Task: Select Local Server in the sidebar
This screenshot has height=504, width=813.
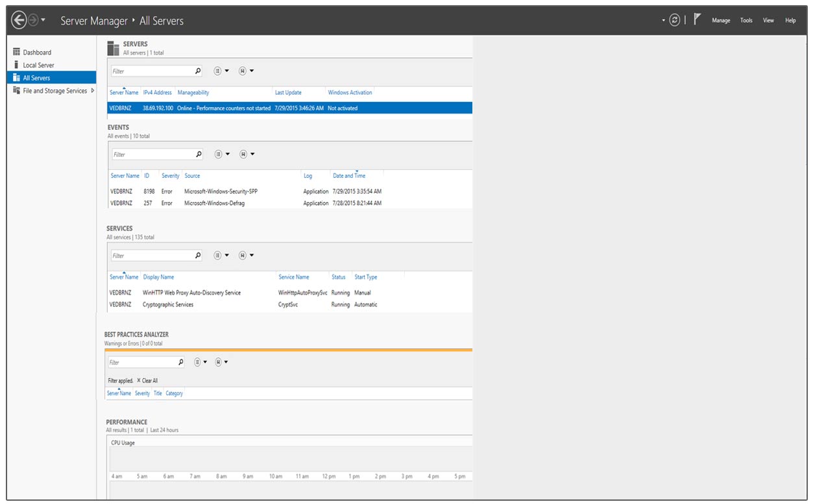Action: 38,65
